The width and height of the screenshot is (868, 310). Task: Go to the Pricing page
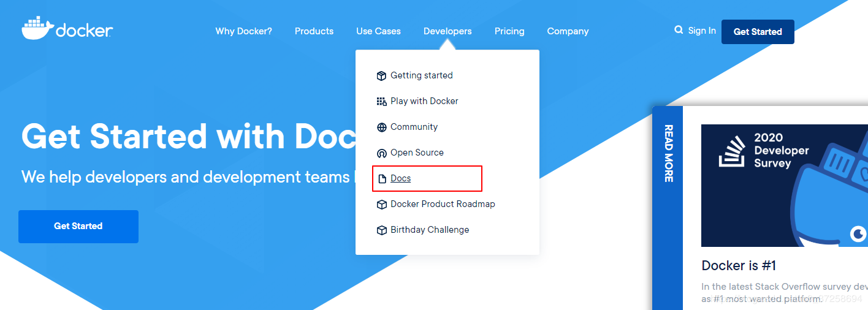pos(509,31)
